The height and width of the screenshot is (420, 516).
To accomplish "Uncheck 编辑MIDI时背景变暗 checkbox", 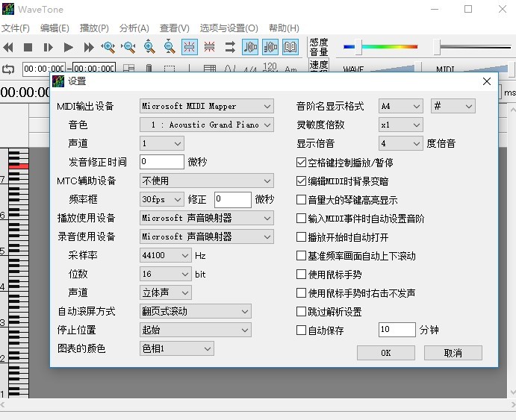I will 301,181.
